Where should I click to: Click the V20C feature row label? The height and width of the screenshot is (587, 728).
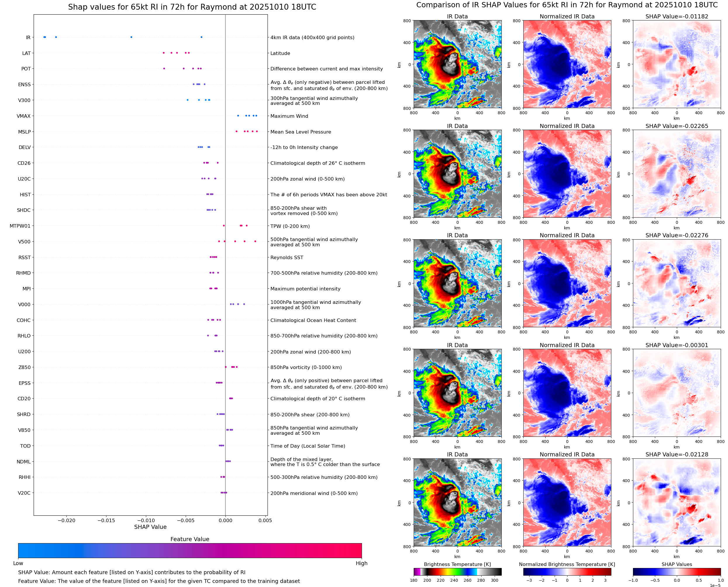24,493
